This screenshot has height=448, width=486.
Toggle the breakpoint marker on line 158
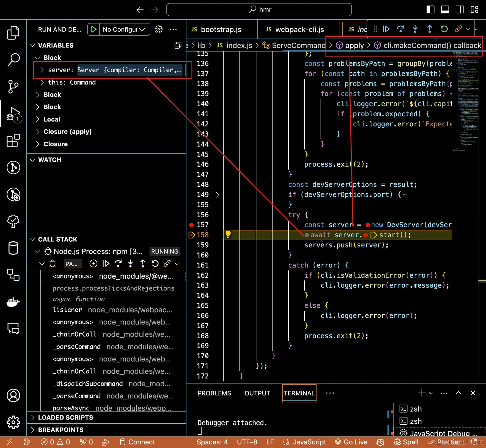tap(191, 235)
